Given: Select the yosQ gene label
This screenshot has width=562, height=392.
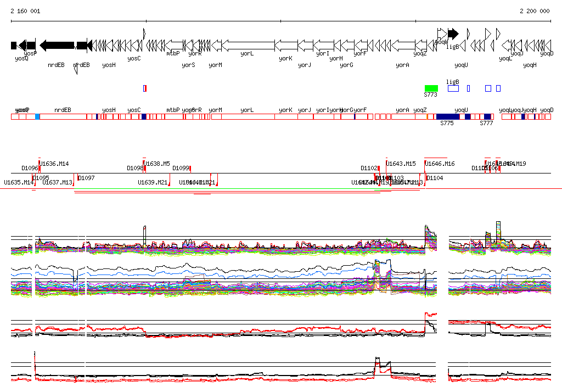Looking at the screenshot, I should pyautogui.click(x=21, y=58).
